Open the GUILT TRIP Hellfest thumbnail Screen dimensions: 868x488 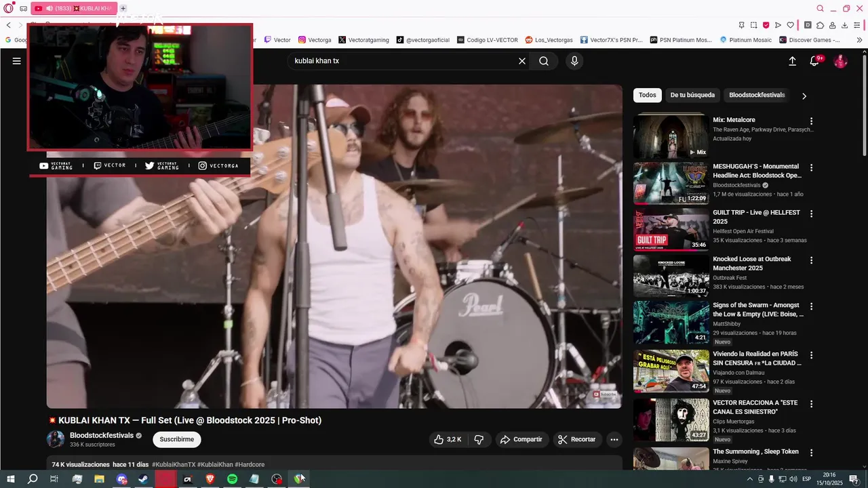tap(671, 229)
